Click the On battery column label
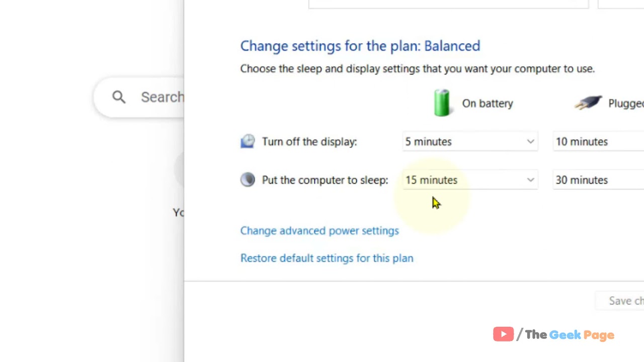Viewport: 644px width, 362px height. 487,104
